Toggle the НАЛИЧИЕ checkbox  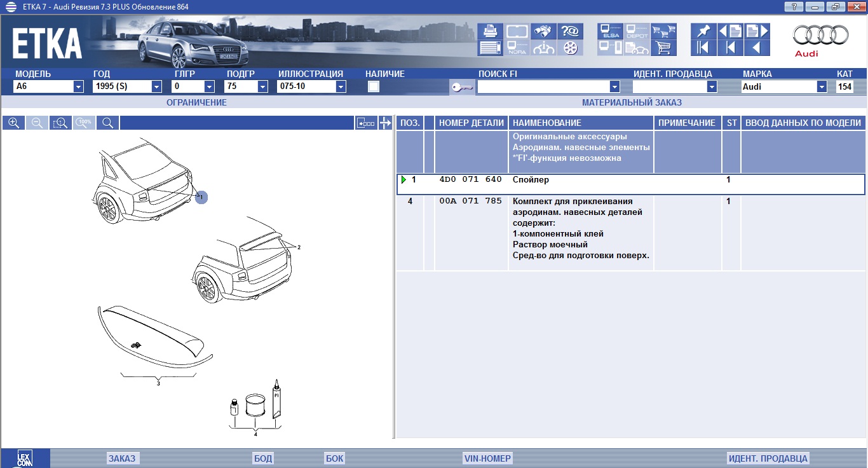coord(374,86)
